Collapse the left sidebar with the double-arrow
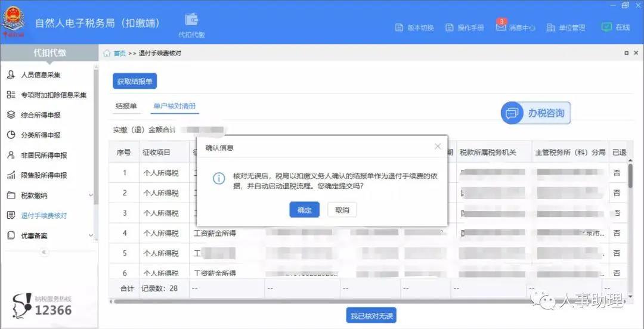This screenshot has height=329, width=644. click(44, 252)
